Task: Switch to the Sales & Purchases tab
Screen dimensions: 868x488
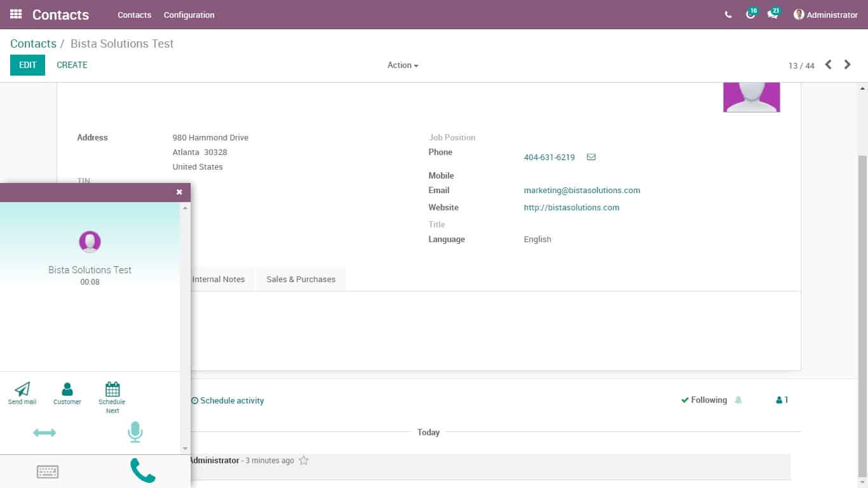Action: (x=301, y=280)
